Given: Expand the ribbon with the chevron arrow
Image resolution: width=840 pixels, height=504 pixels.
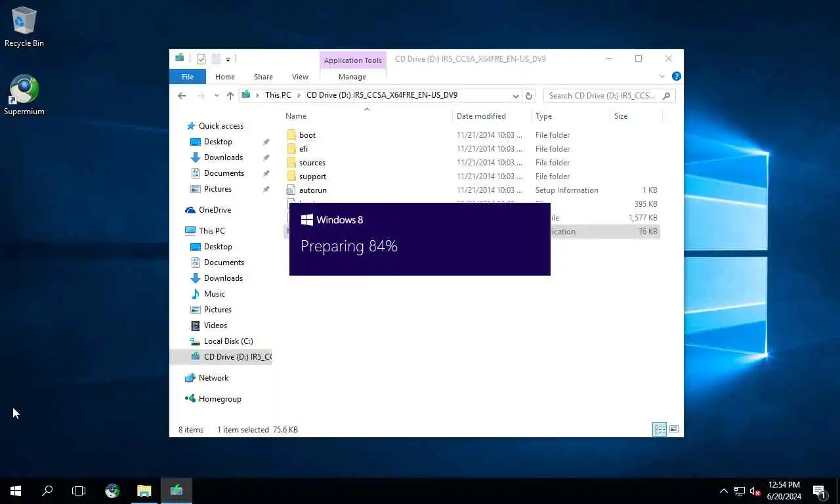Looking at the screenshot, I should [x=663, y=77].
